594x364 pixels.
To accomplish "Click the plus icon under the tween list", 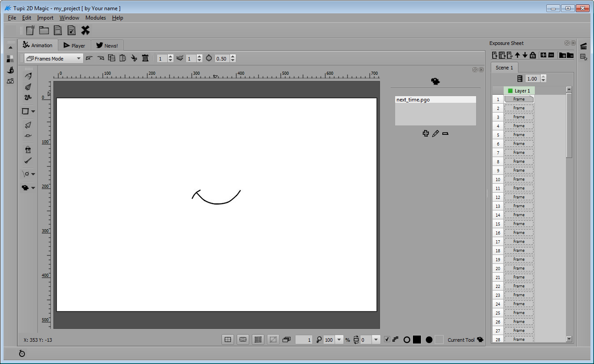I will [x=426, y=133].
